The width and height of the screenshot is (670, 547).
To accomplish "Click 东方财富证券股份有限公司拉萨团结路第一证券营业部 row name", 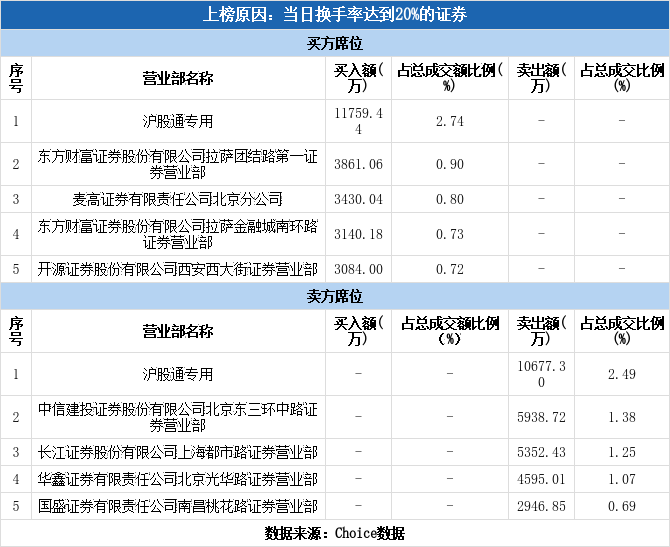I will [178, 164].
